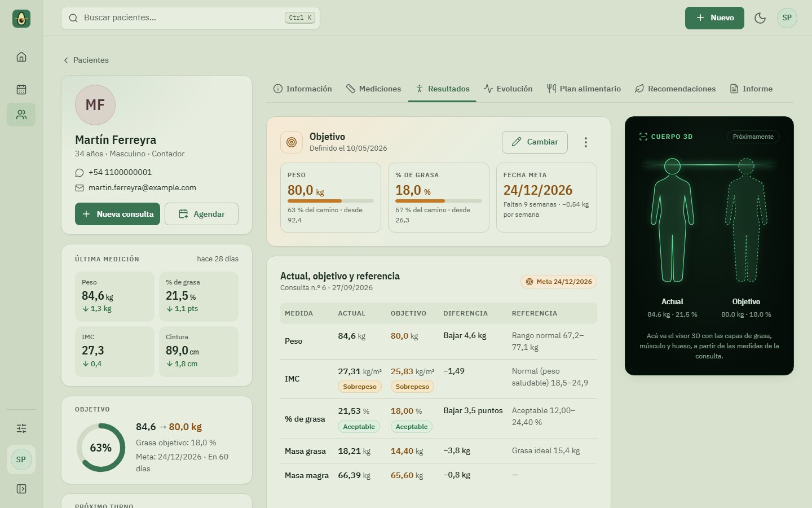This screenshot has height=508, width=812.
Task: Open the calendar icon in sidebar
Action: click(x=21, y=89)
